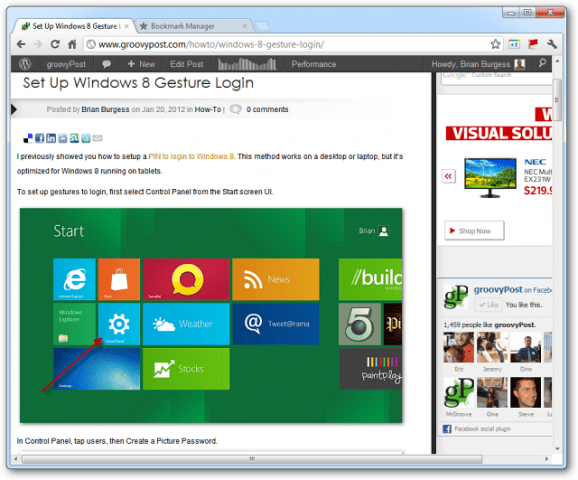
Task: Open Gina's Facebook profile photo
Action: [492, 392]
